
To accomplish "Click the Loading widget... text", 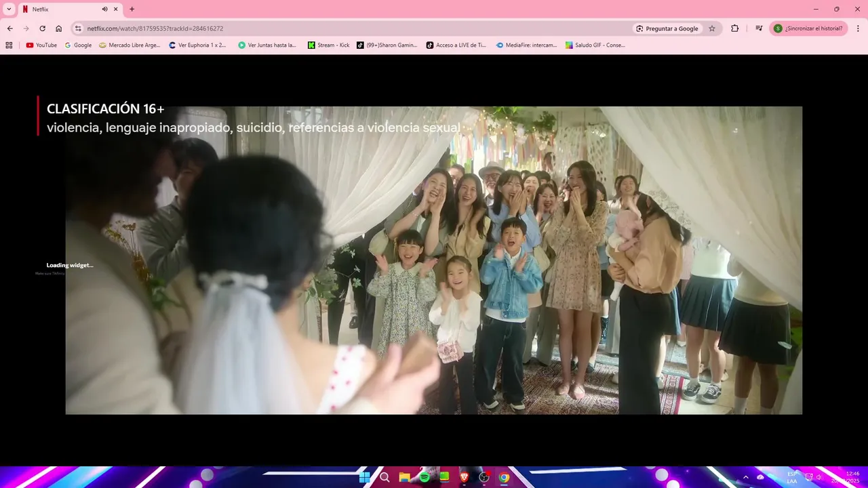I will [x=70, y=265].
